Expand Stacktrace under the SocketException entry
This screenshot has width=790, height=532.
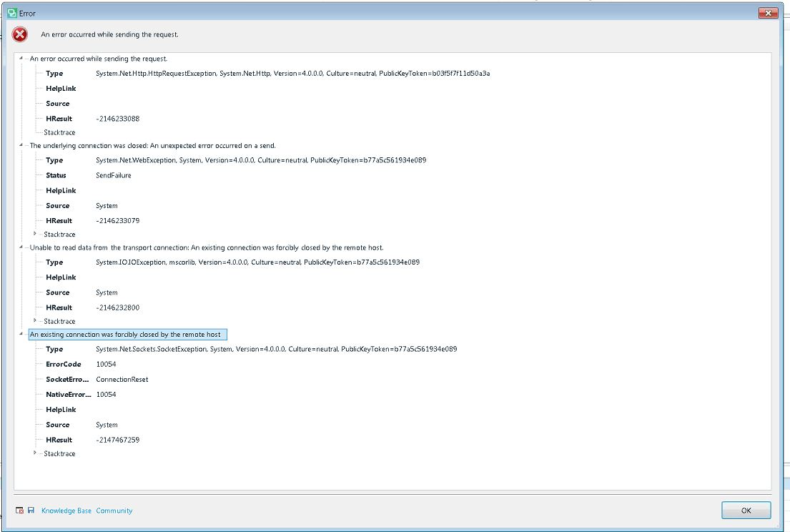pos(35,453)
